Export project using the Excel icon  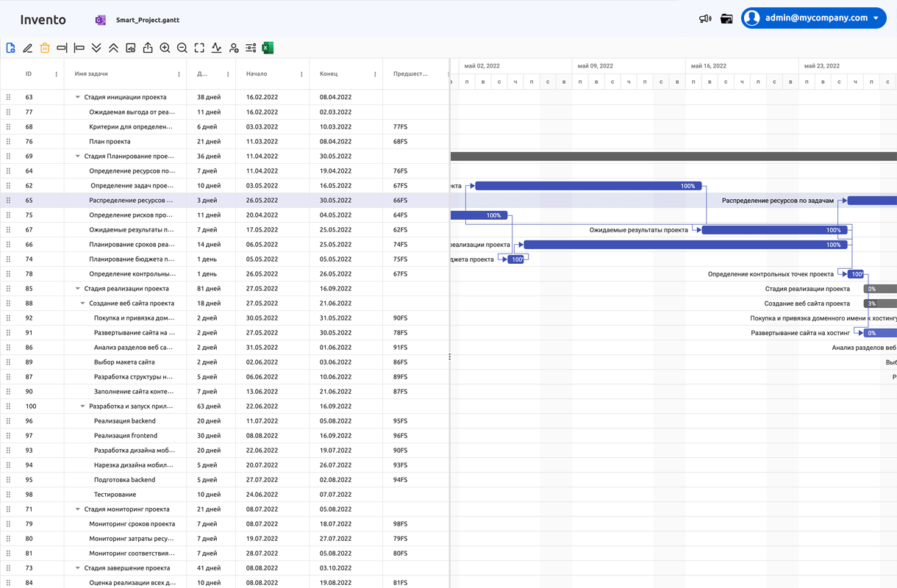click(268, 48)
